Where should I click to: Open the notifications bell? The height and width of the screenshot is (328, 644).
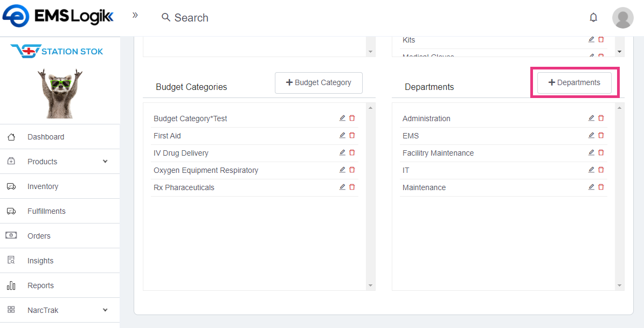[x=593, y=18]
